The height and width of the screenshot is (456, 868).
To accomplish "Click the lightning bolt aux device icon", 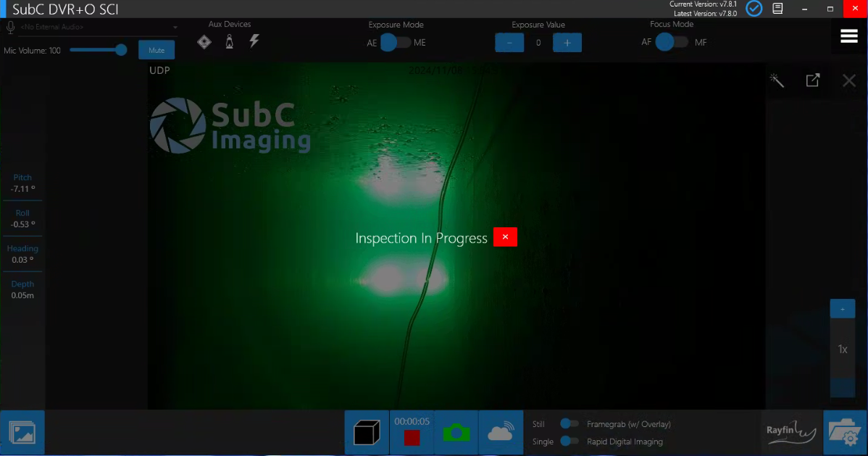I will click(254, 42).
